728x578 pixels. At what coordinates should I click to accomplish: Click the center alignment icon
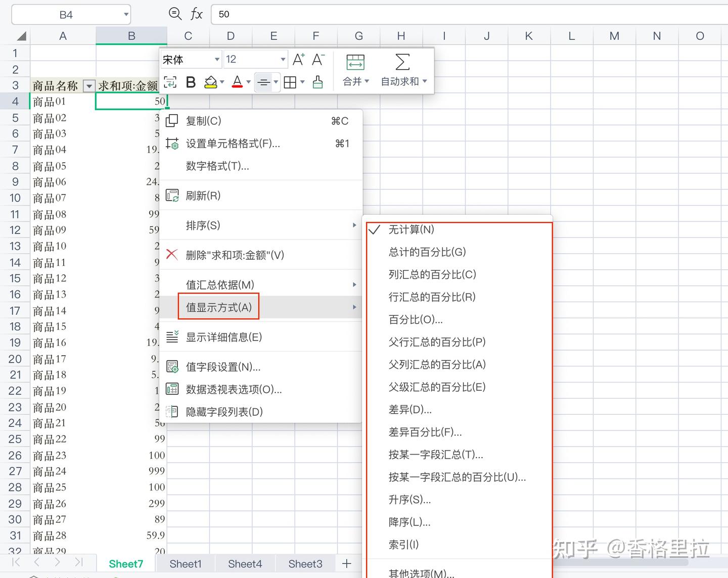pos(263,82)
